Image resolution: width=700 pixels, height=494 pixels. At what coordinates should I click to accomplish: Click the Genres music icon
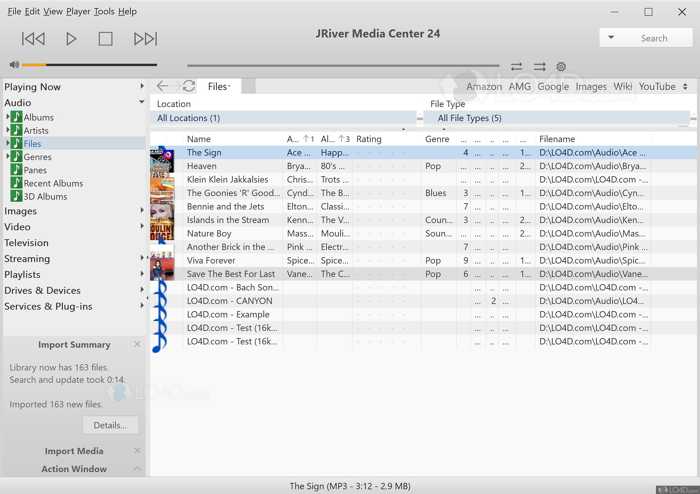pos(17,157)
